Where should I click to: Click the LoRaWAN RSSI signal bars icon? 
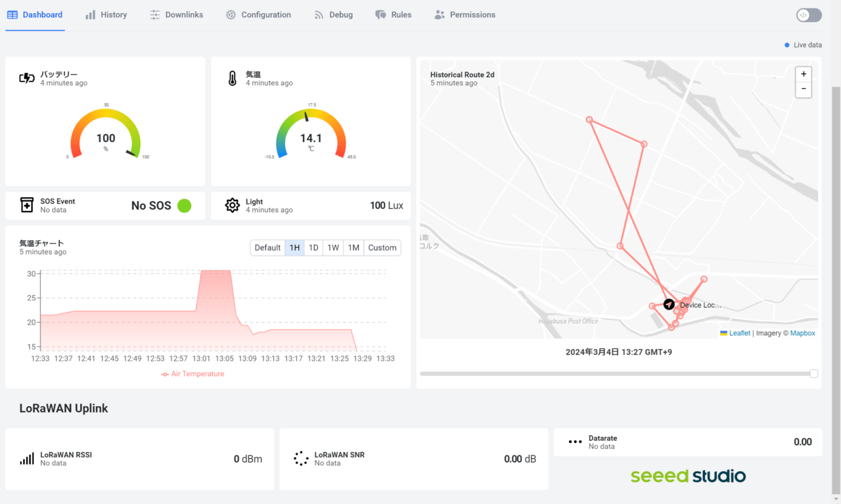[27, 459]
